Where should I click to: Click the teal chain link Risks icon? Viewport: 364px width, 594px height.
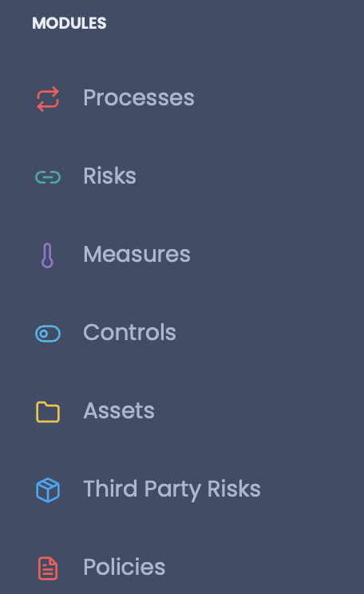(x=48, y=177)
